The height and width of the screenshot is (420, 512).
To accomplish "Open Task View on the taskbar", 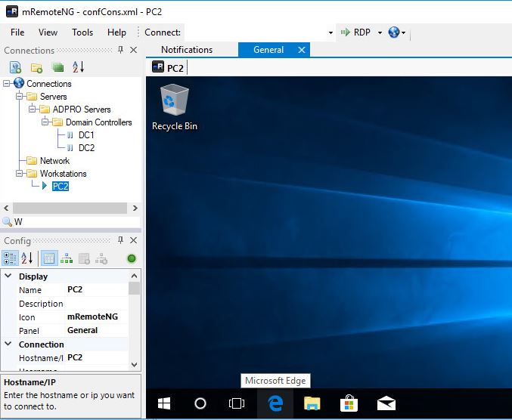I will (x=237, y=403).
